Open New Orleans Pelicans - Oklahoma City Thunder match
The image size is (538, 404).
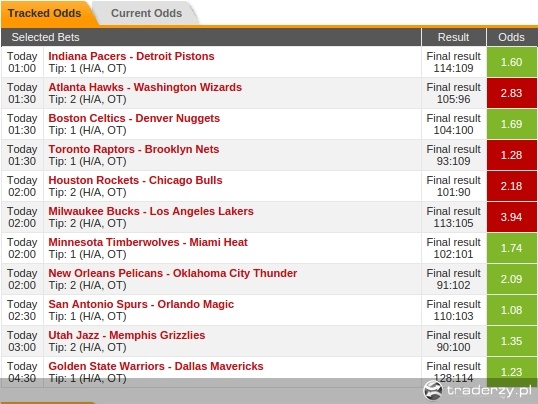[173, 273]
